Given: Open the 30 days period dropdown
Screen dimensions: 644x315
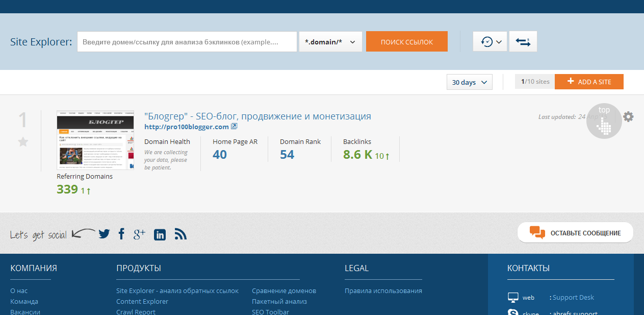Looking at the screenshot, I should [x=469, y=82].
